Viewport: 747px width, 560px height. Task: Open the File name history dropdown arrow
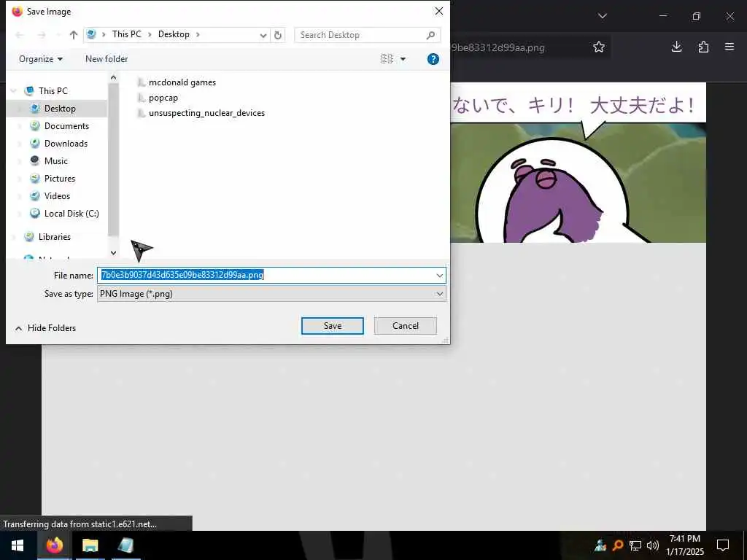tap(439, 275)
